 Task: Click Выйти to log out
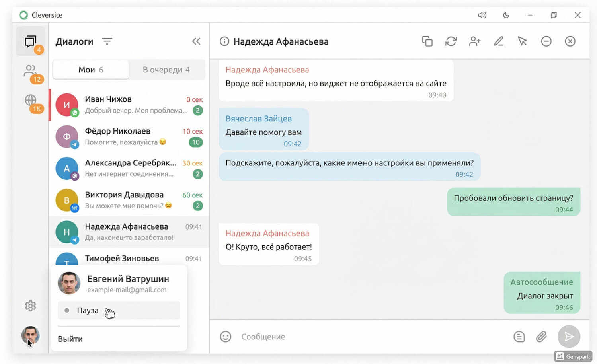tap(70, 339)
